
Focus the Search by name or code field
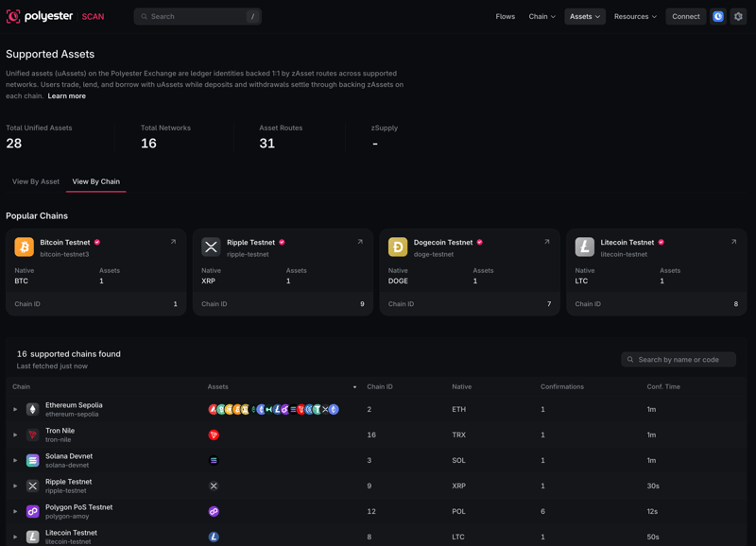pyautogui.click(x=679, y=360)
